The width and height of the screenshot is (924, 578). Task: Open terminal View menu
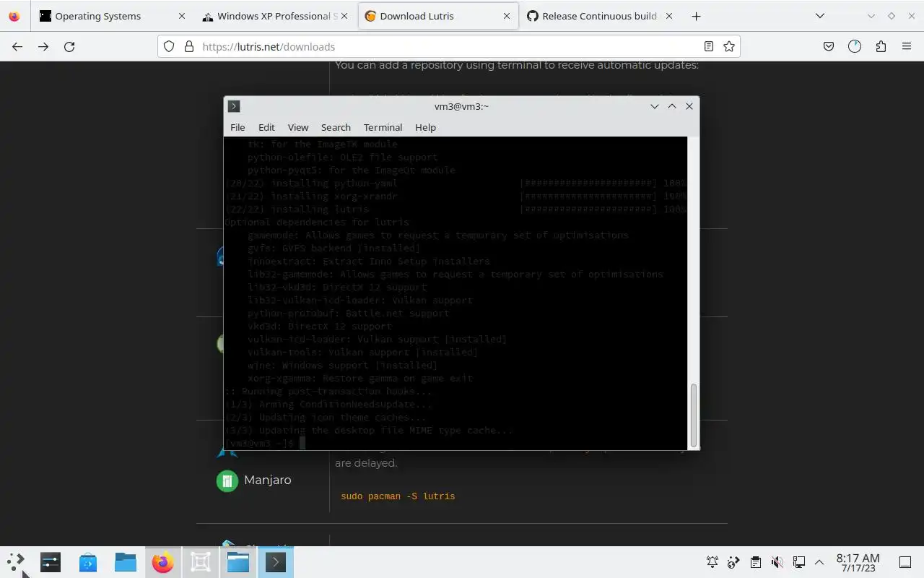point(298,127)
